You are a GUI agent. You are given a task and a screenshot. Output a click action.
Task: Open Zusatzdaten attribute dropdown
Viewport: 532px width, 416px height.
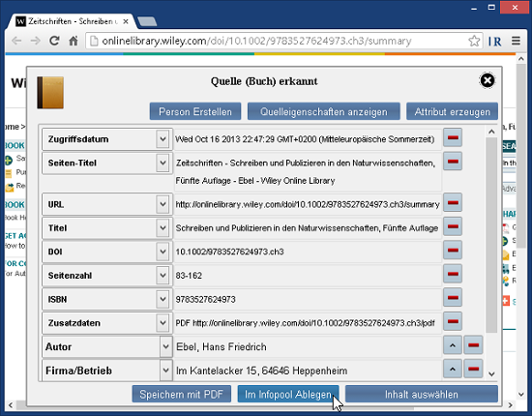[x=163, y=323]
